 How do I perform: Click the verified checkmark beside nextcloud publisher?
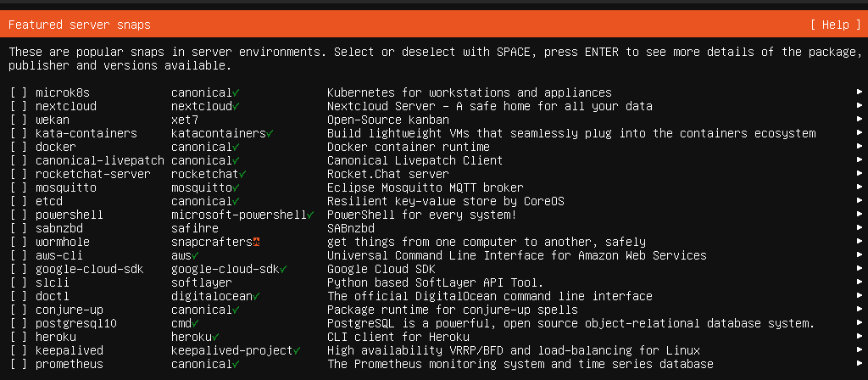click(x=236, y=106)
